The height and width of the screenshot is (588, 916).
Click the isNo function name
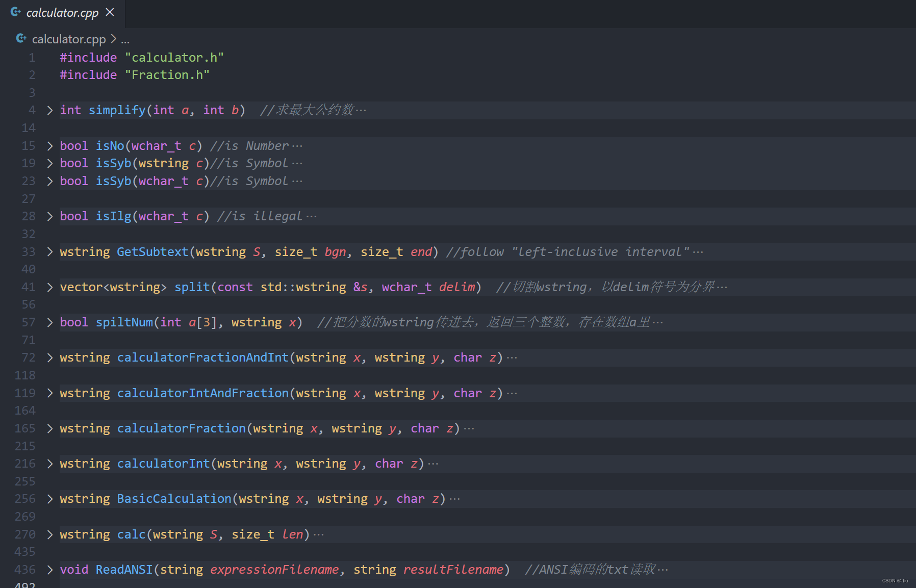point(110,146)
